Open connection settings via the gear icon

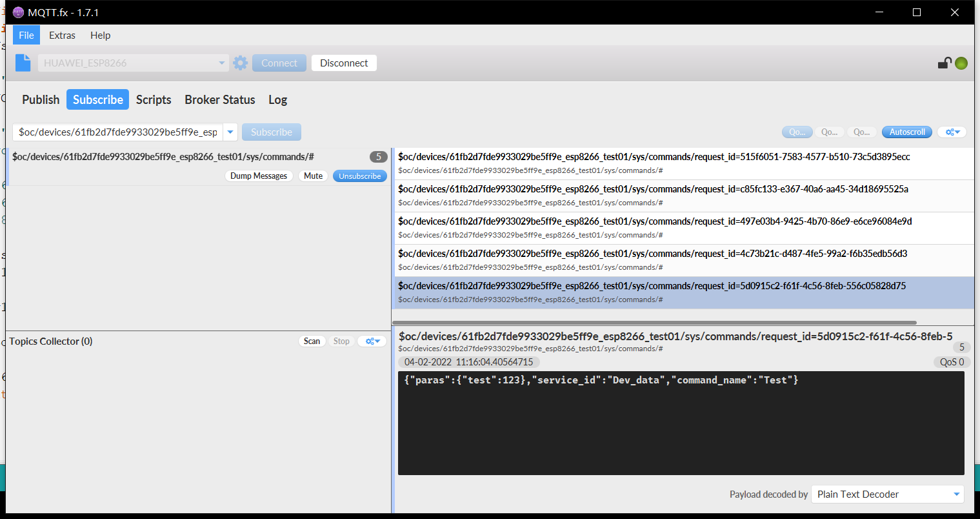240,63
